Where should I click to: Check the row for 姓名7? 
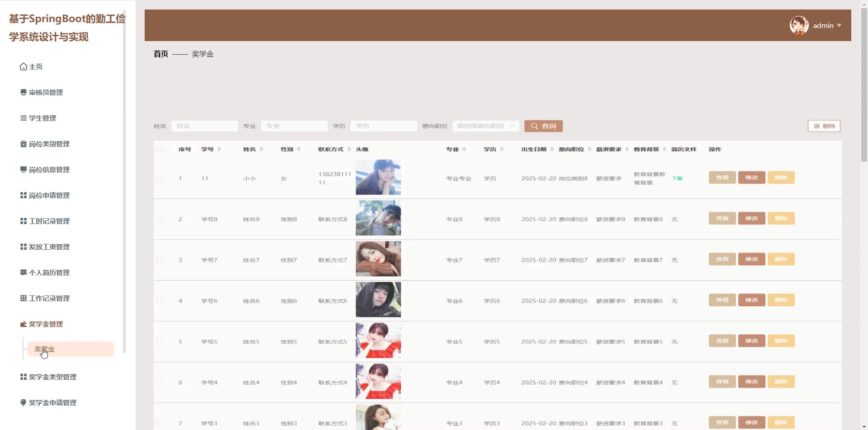(159, 260)
